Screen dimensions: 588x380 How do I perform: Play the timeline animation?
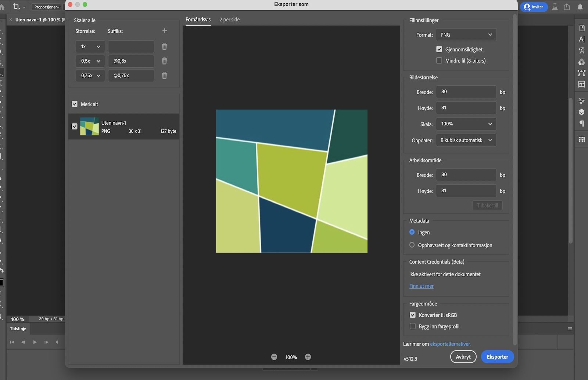coord(35,342)
